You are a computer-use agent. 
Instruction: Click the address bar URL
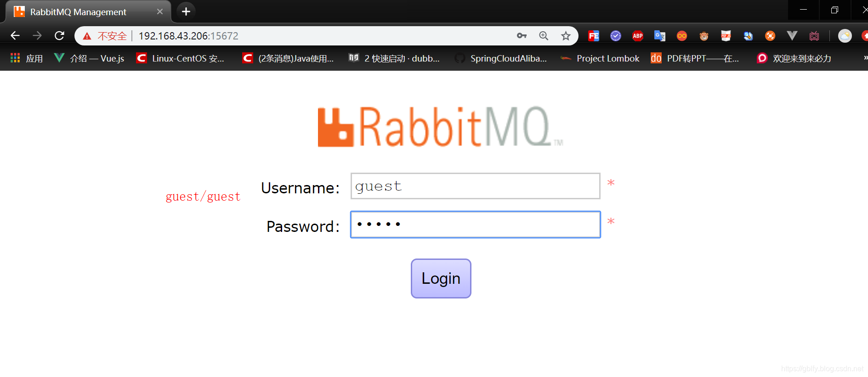(188, 36)
